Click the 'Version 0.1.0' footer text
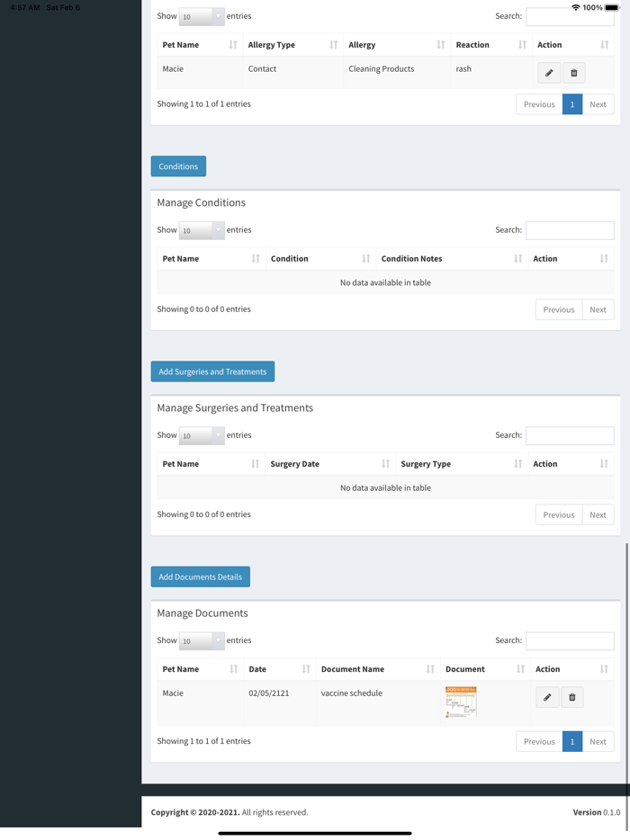 coord(596,812)
